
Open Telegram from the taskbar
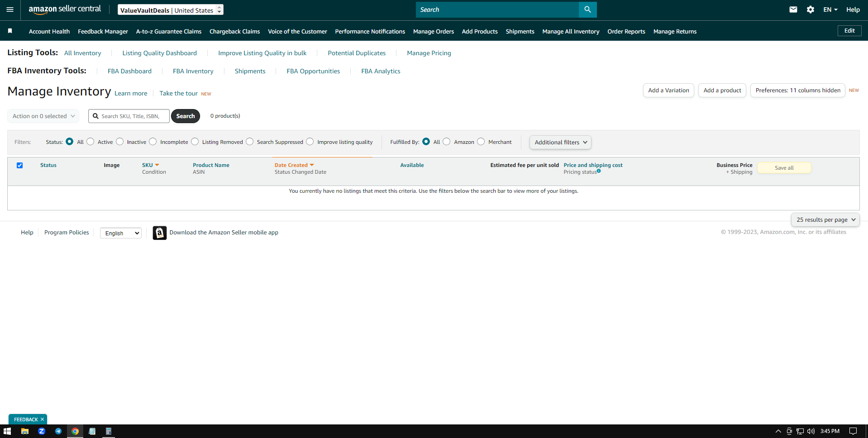click(x=58, y=431)
